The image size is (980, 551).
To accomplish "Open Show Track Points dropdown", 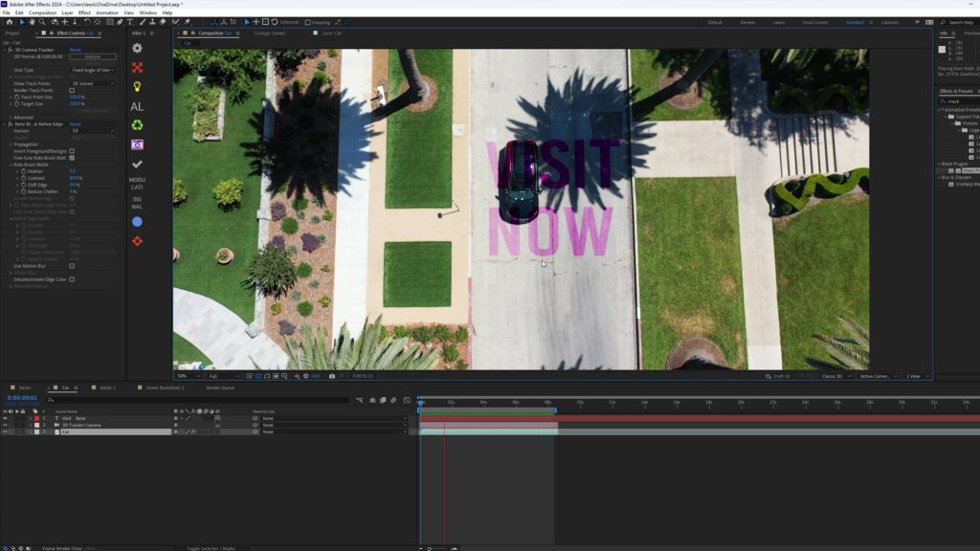I will click(93, 84).
